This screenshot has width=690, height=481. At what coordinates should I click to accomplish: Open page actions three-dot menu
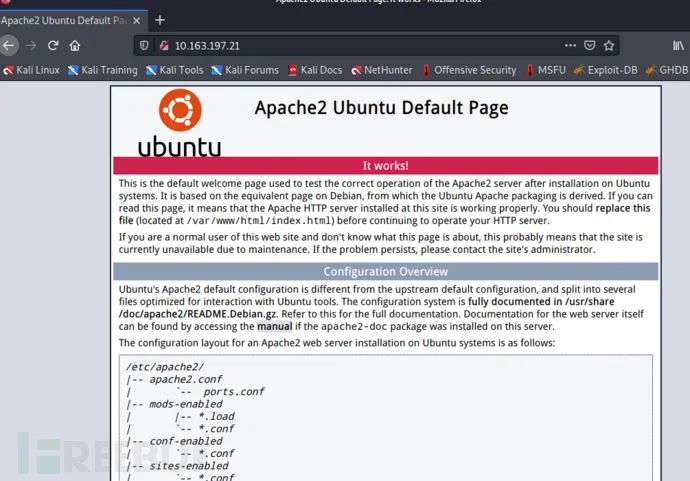point(569,45)
